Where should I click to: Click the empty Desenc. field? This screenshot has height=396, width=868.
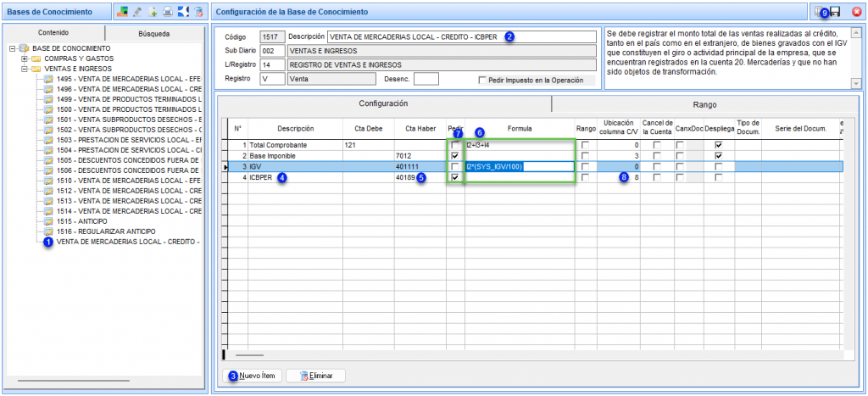[426, 79]
